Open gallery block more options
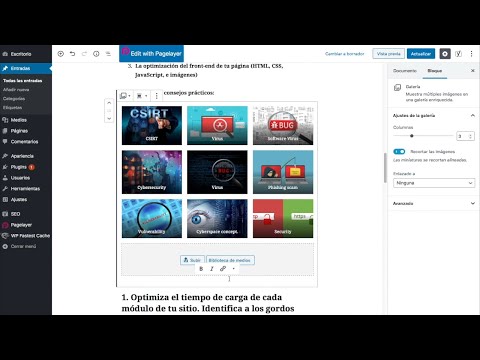The image size is (480, 360). [156, 96]
